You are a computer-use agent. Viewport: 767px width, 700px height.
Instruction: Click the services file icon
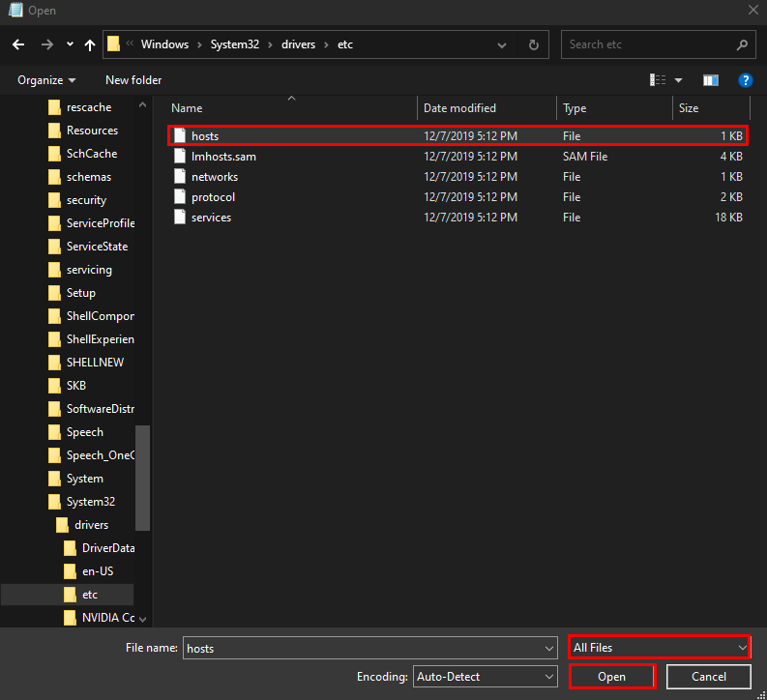tap(180, 217)
